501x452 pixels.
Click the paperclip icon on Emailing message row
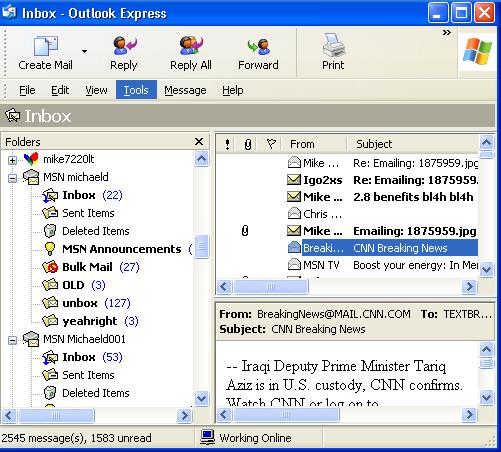click(x=245, y=231)
